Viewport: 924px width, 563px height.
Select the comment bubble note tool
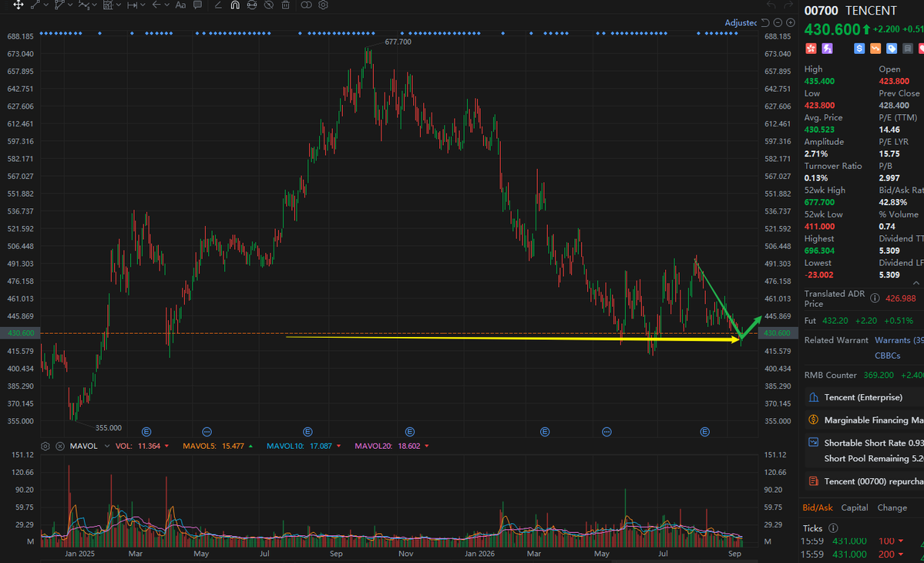coord(198,5)
